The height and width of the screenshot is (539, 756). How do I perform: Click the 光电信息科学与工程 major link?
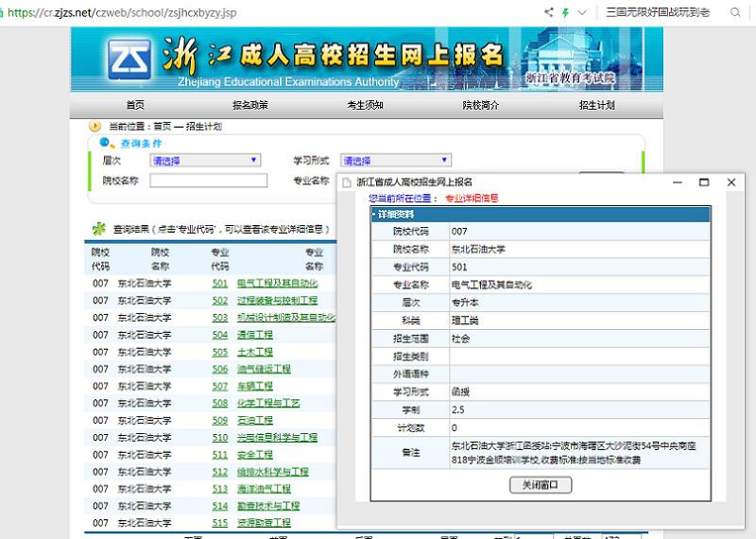[277, 438]
